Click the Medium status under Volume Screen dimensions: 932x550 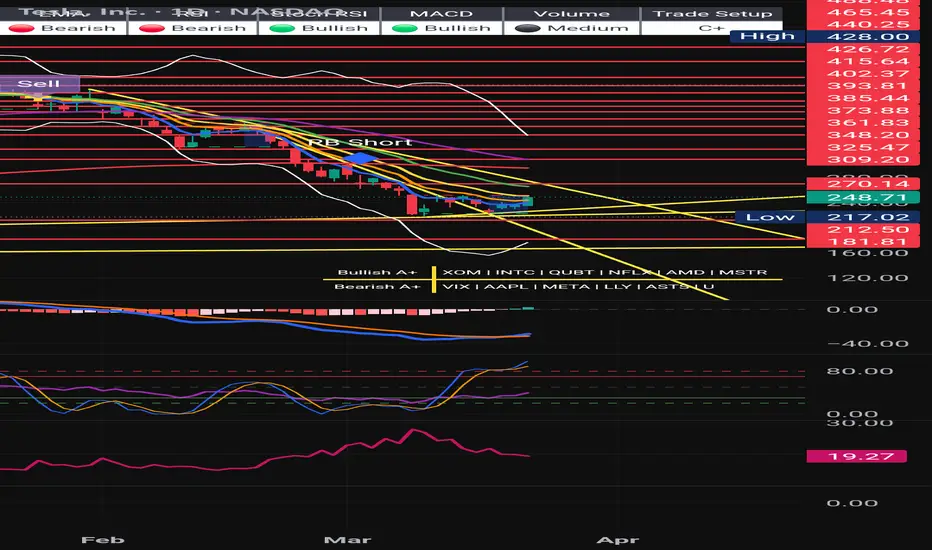tap(587, 28)
